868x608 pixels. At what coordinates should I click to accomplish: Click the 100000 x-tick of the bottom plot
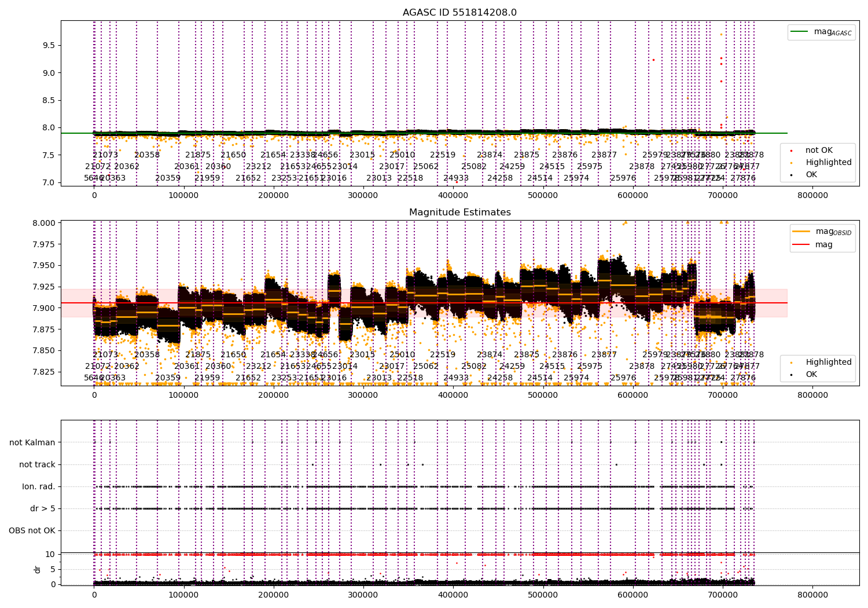184,595
